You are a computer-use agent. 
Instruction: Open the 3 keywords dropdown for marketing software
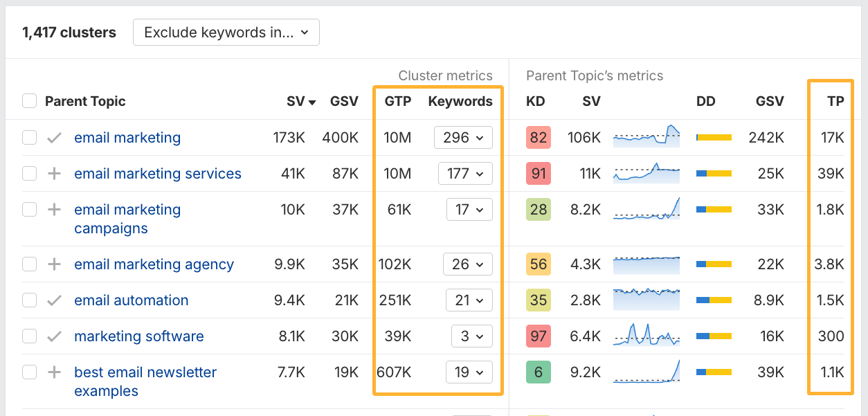coord(471,336)
